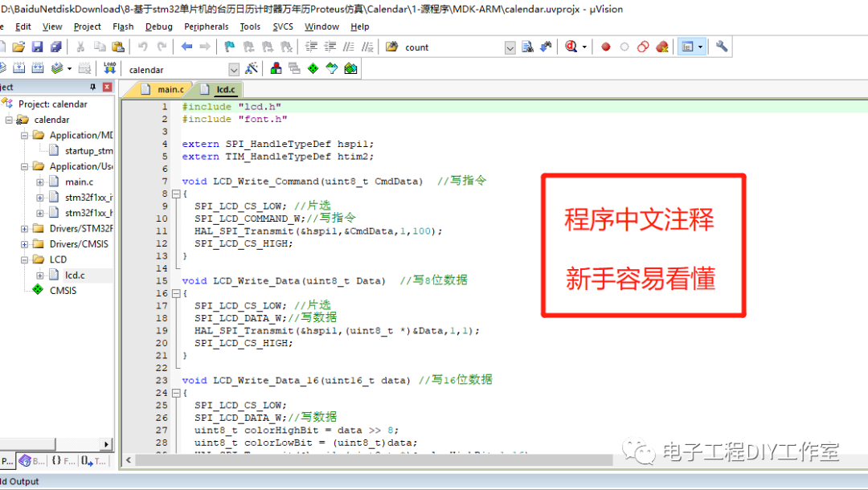Open the Peripherals menu
This screenshot has width=868, height=490.
click(x=206, y=27)
